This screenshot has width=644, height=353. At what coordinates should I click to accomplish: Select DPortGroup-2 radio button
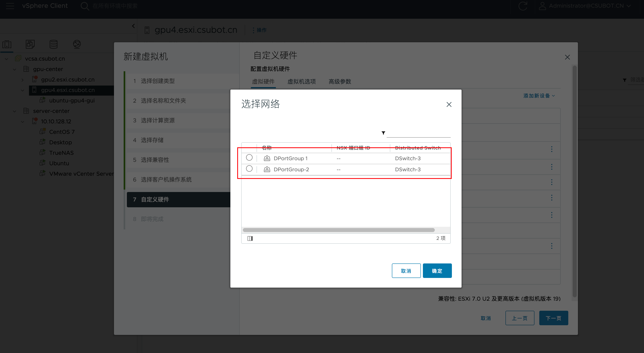[249, 169]
